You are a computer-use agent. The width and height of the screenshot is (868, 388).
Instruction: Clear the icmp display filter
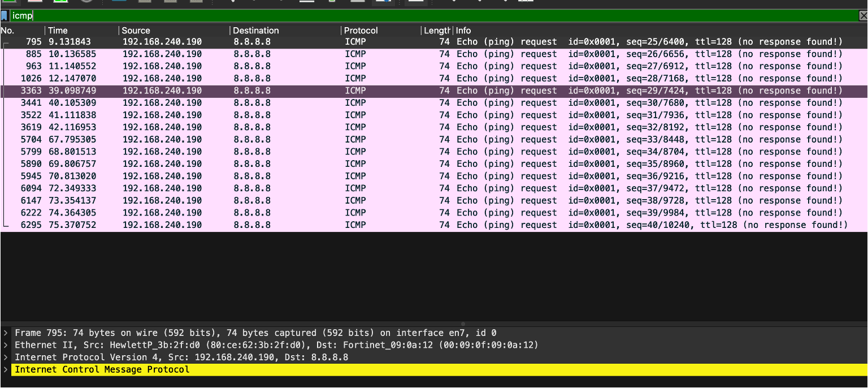862,16
